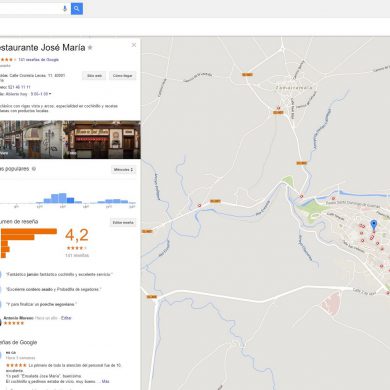
Task: Click the four-star rating histogram bar
Action: coord(18,237)
